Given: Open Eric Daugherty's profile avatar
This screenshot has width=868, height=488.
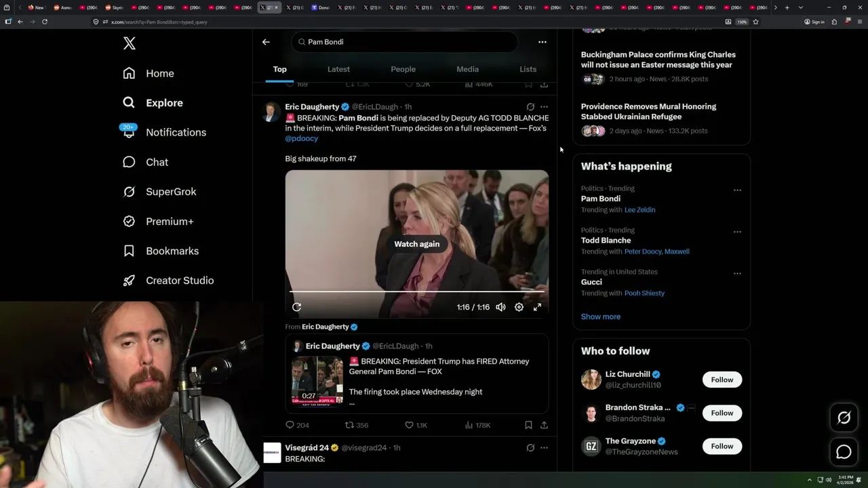Looking at the screenshot, I should click(x=271, y=112).
